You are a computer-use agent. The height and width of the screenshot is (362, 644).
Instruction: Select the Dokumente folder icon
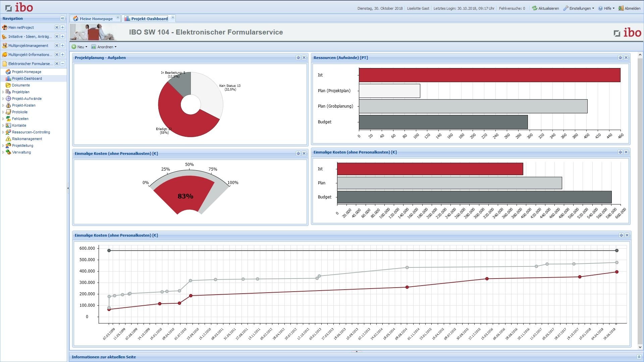[8, 85]
